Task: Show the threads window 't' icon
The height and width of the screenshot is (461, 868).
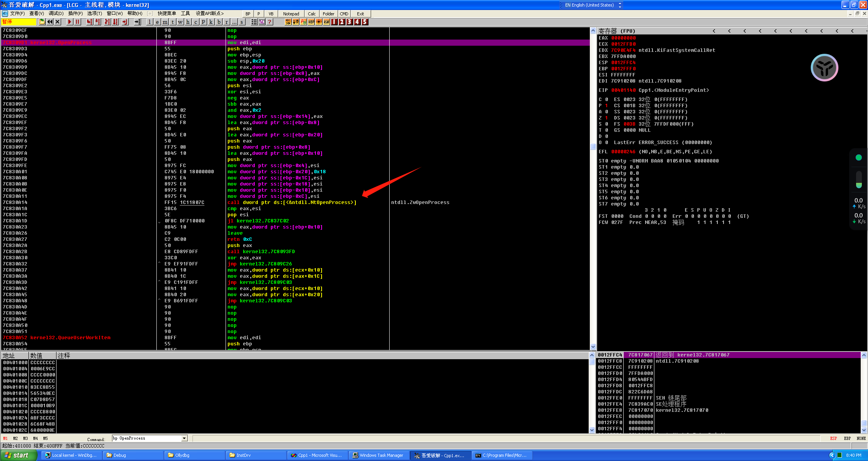Action: tap(173, 22)
